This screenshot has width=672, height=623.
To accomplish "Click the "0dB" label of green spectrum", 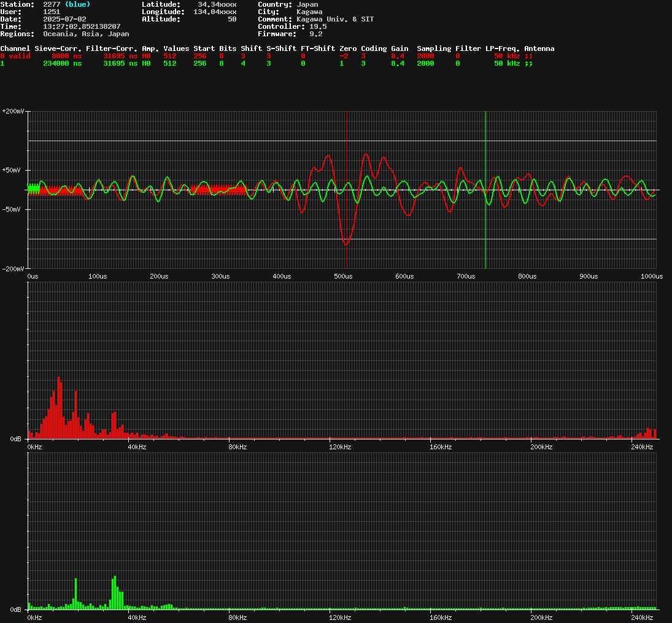I will pos(15,610).
